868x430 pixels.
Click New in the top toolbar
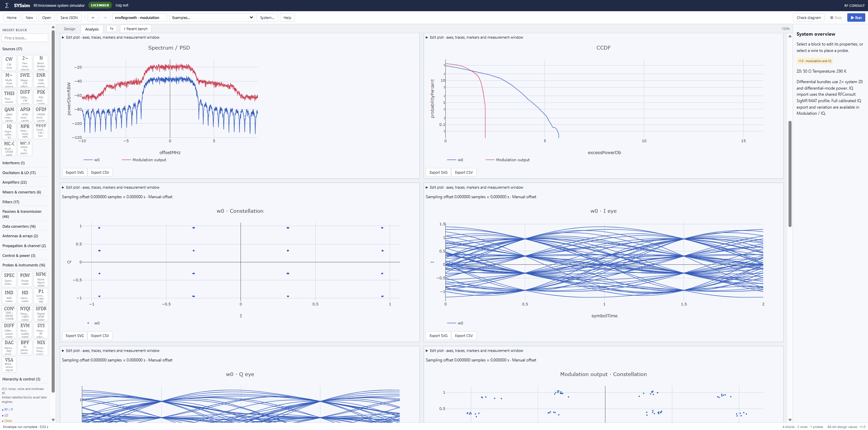pyautogui.click(x=30, y=18)
